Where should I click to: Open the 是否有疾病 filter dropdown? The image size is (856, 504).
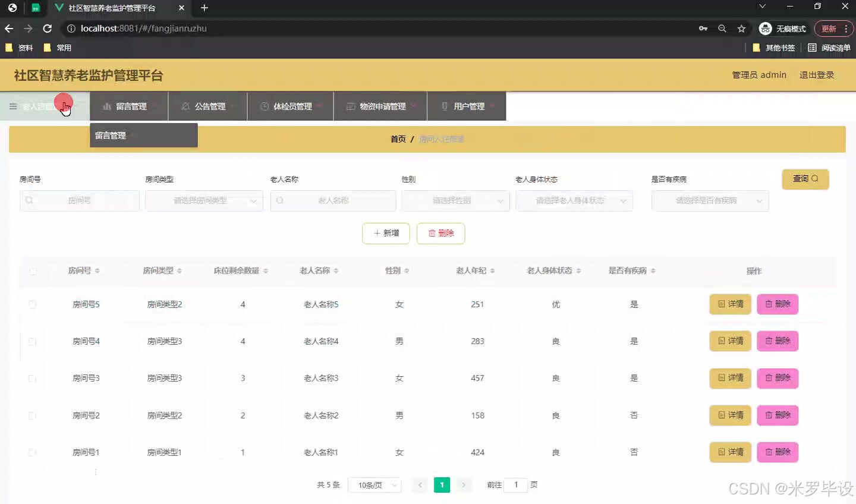click(x=710, y=201)
